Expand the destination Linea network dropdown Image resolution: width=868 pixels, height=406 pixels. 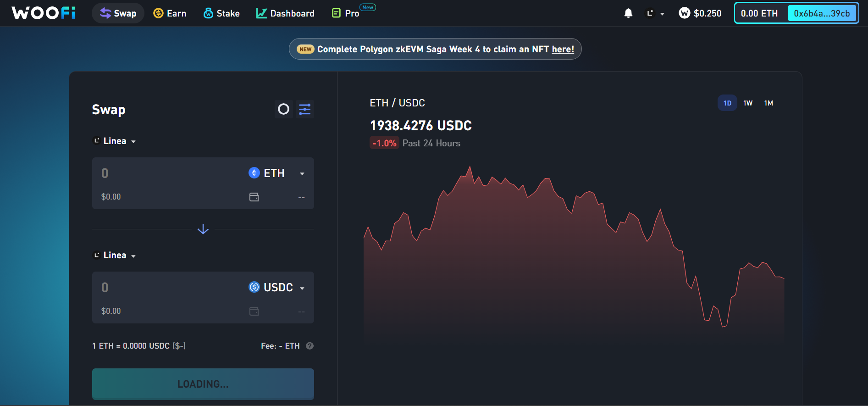coord(115,255)
